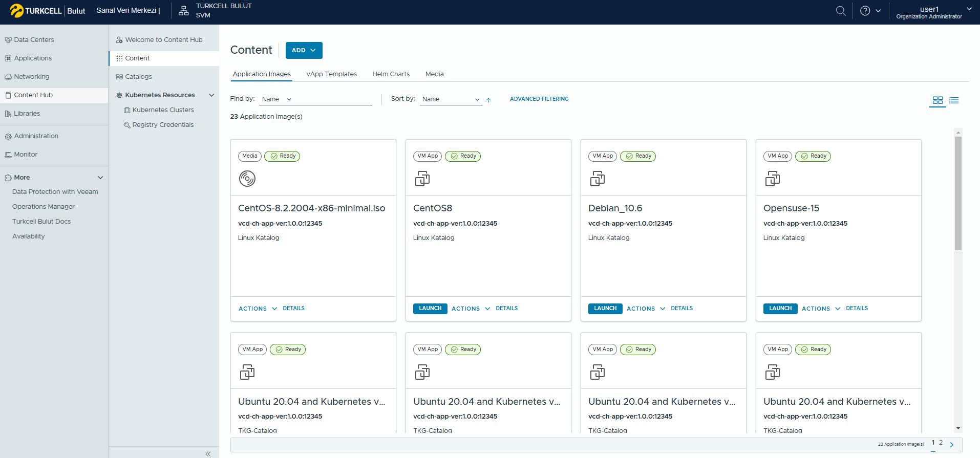This screenshot has height=458, width=980.
Task: Click the Kubernetes Resources wheel icon
Action: (119, 95)
